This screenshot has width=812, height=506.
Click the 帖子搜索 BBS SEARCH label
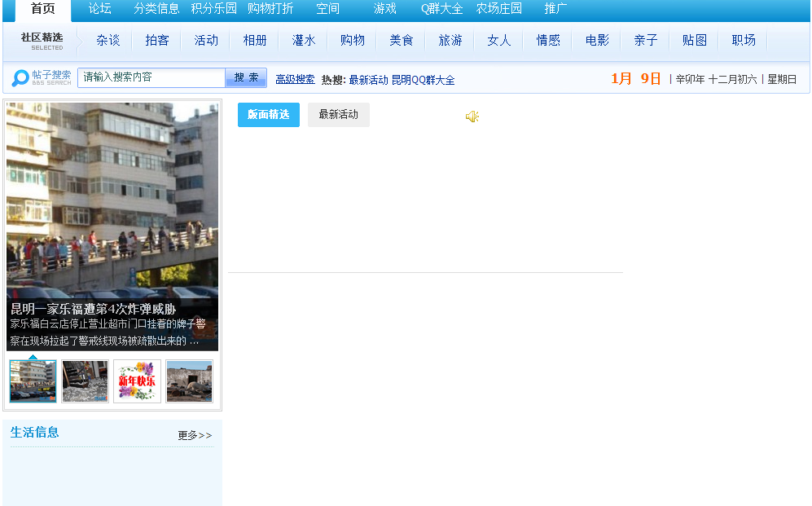click(51, 77)
